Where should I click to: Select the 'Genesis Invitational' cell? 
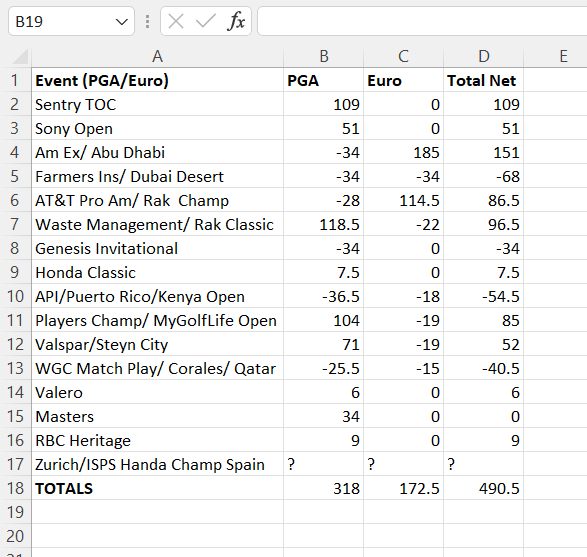pyautogui.click(x=158, y=248)
